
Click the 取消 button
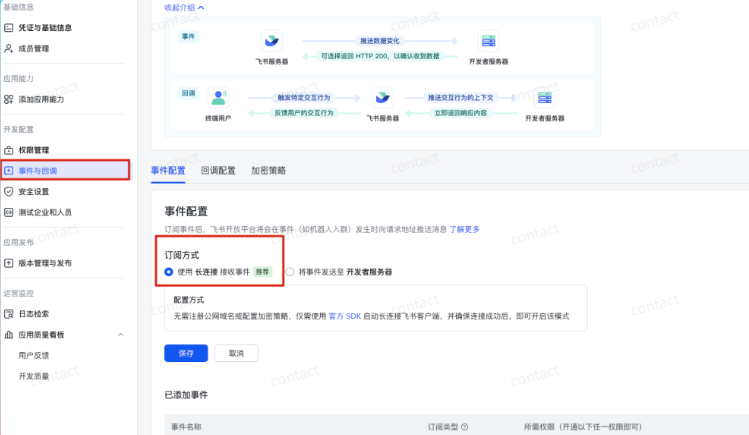(x=236, y=353)
